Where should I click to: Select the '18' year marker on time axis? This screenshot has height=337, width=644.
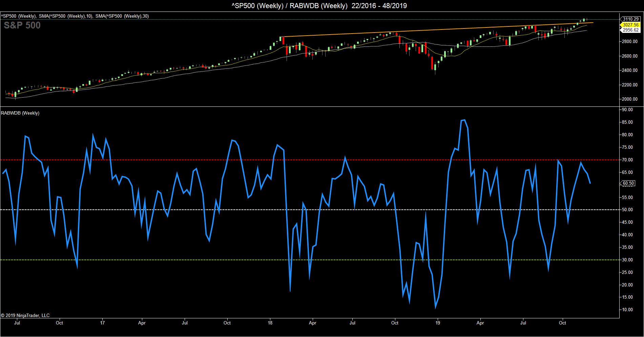point(270,323)
